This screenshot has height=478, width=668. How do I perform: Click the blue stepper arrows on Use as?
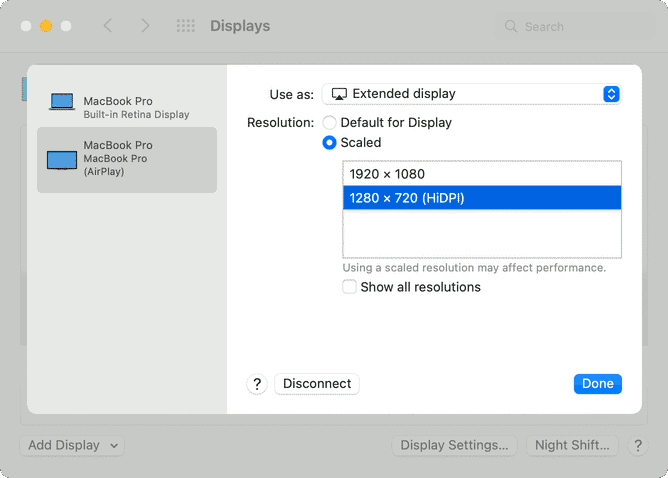[x=611, y=94]
